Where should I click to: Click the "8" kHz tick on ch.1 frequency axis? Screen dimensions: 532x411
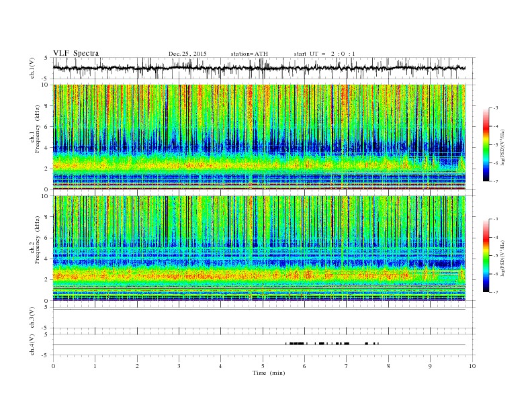coord(47,106)
